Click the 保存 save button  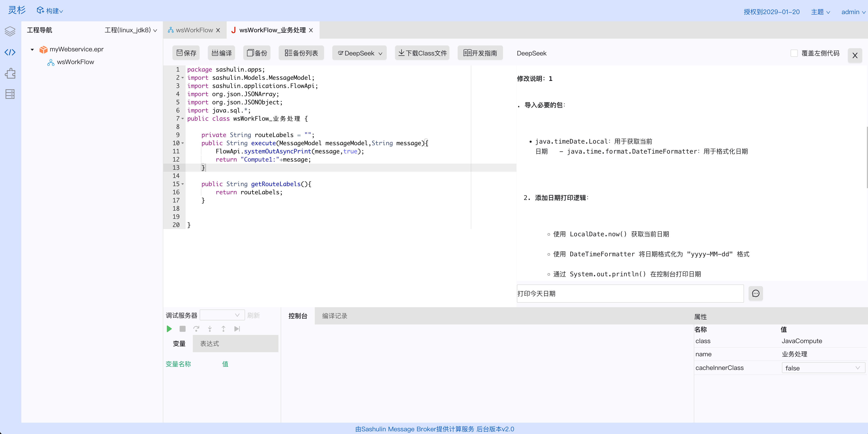186,53
